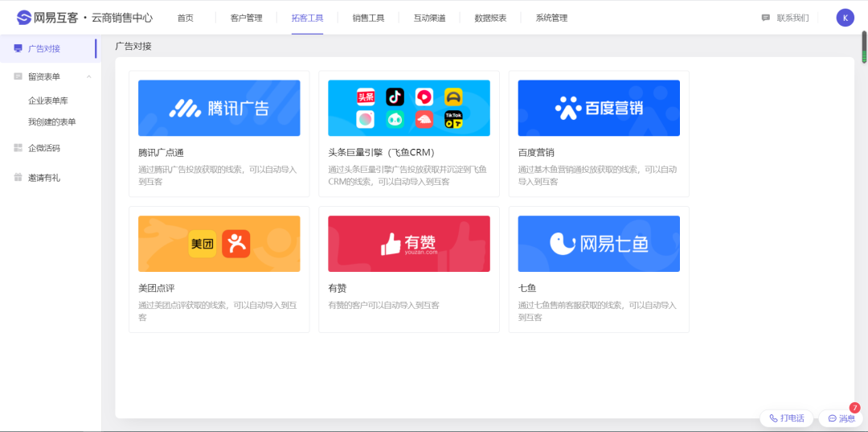Click the 邀请有礼 gift icon
Viewport: 868px width, 432px height.
[x=18, y=178]
